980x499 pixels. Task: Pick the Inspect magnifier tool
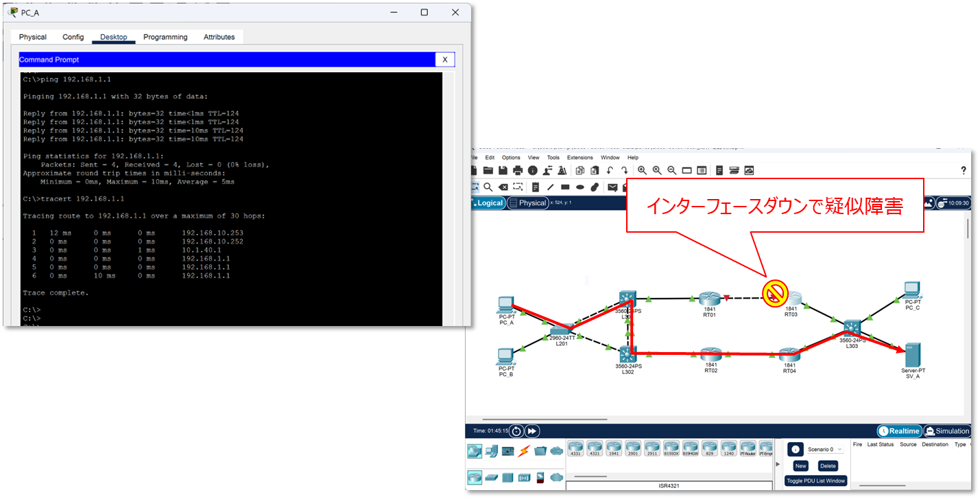(x=488, y=187)
